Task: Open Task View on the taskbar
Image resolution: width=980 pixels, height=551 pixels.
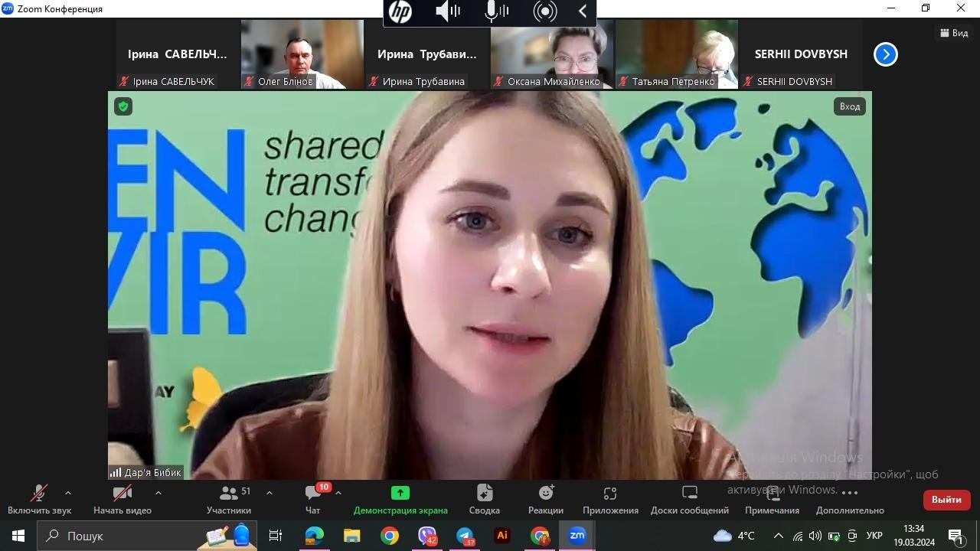Action: pos(276,536)
